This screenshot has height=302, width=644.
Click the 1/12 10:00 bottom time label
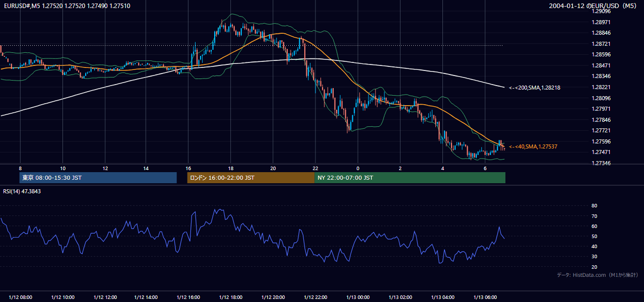tap(62, 297)
